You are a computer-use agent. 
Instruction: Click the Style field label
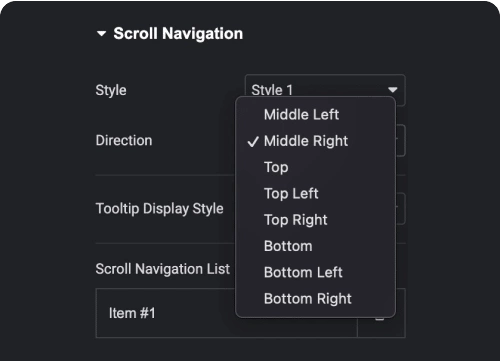tap(111, 90)
